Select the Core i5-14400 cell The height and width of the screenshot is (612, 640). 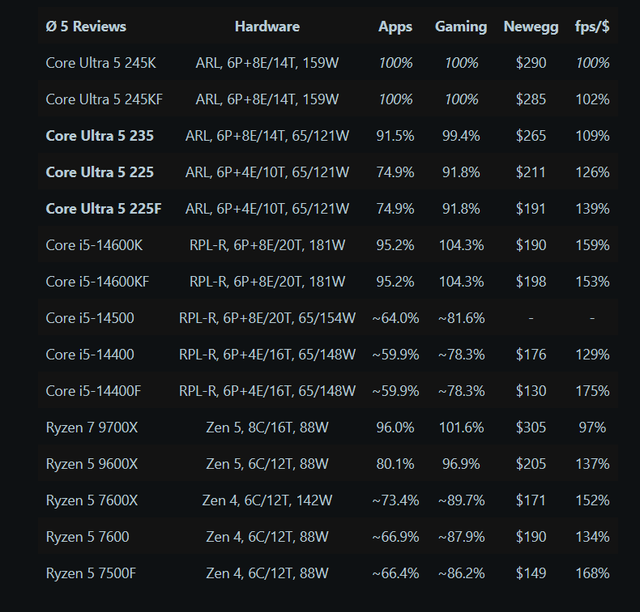pos(90,354)
